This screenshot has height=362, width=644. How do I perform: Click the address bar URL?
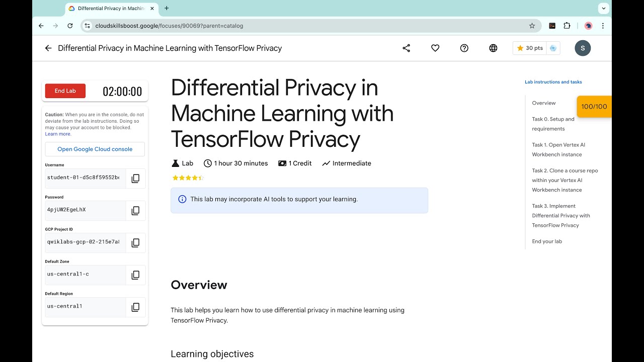pyautogui.click(x=169, y=26)
